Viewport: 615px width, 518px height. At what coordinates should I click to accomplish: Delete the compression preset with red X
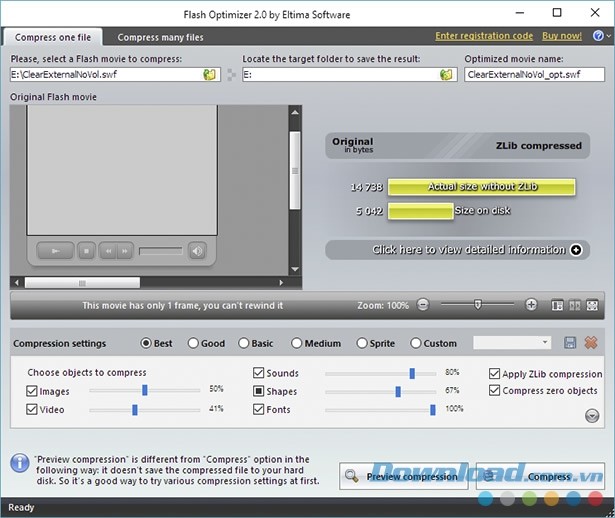click(x=591, y=343)
